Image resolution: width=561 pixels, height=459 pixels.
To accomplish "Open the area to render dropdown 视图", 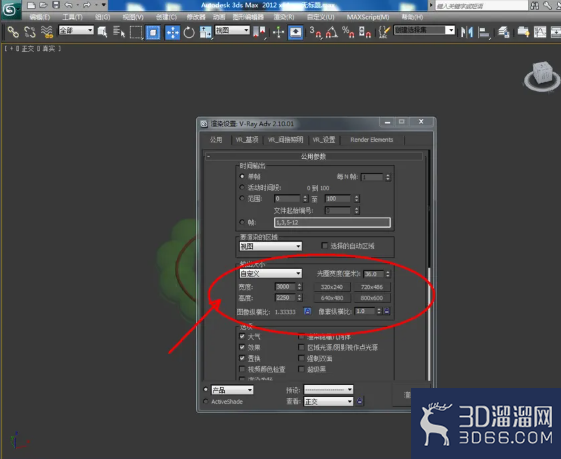I will point(270,246).
